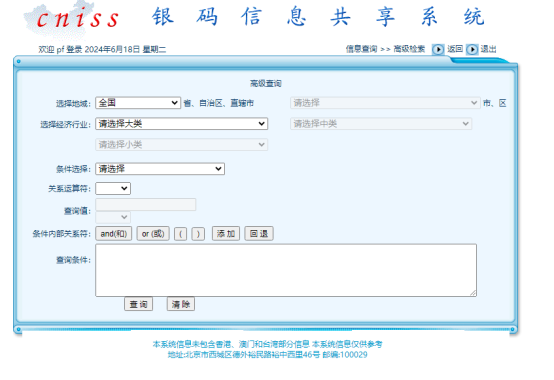This screenshot has height=380, width=554.
Task: Click the welcome text 欢迎 pf 登录
Action: (60, 49)
